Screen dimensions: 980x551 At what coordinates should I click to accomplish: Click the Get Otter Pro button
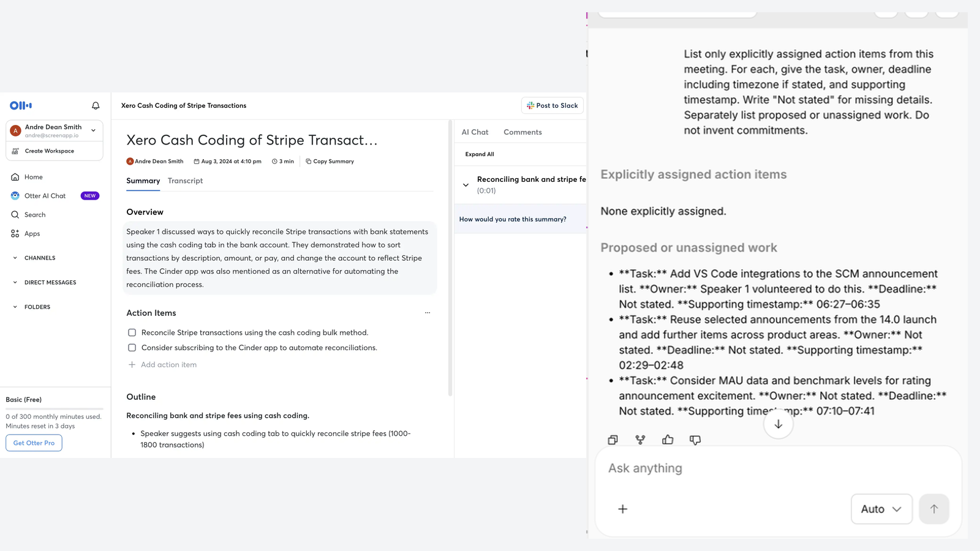point(34,443)
